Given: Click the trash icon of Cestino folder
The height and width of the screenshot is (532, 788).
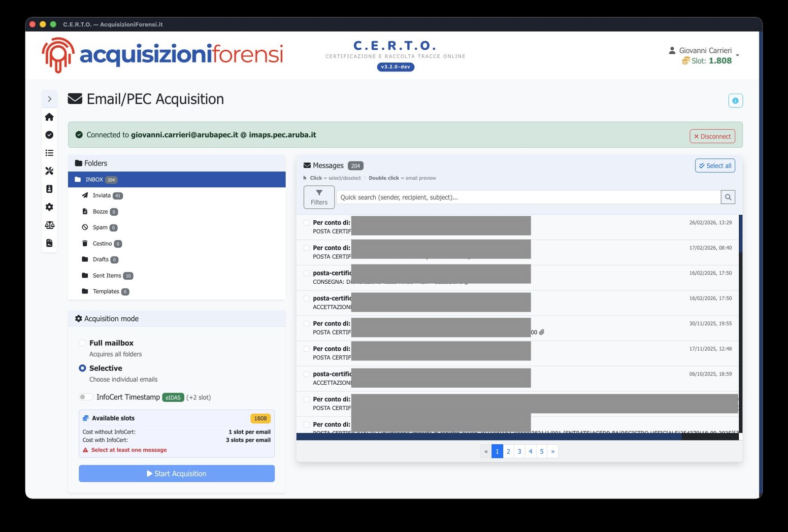Looking at the screenshot, I should pyautogui.click(x=85, y=243).
